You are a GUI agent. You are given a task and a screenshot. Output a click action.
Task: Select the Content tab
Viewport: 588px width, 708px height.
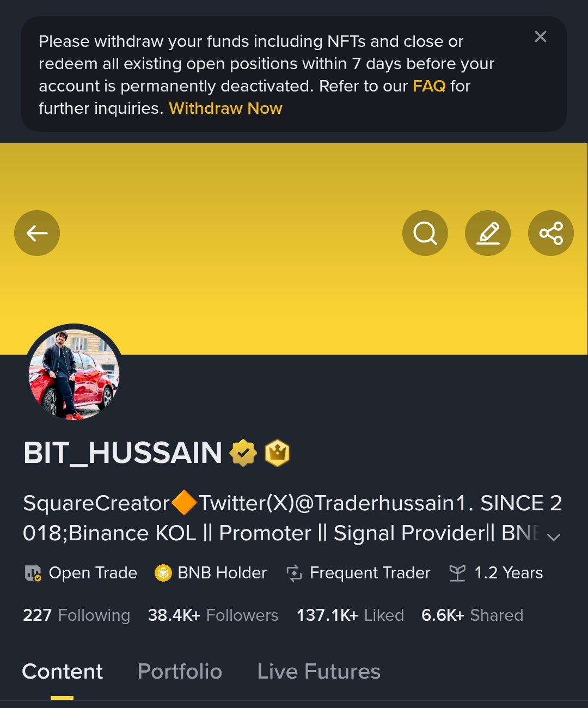click(x=62, y=672)
